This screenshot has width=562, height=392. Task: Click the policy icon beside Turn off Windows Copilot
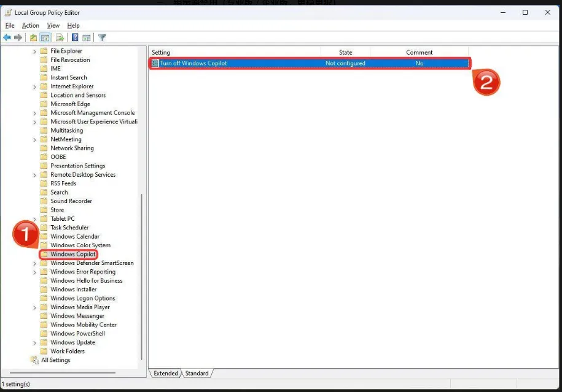point(155,63)
